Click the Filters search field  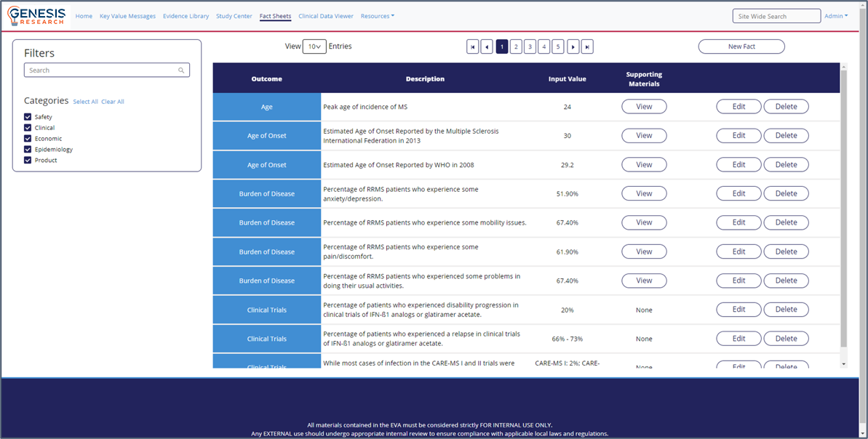click(107, 71)
